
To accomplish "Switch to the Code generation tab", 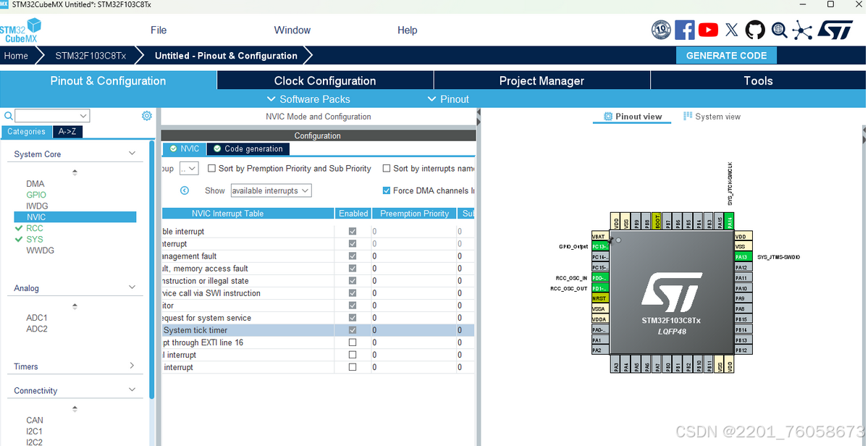I will click(248, 149).
